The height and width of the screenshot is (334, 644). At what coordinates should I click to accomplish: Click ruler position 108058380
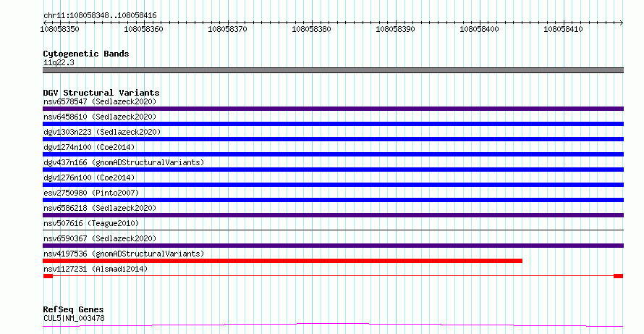[311, 29]
